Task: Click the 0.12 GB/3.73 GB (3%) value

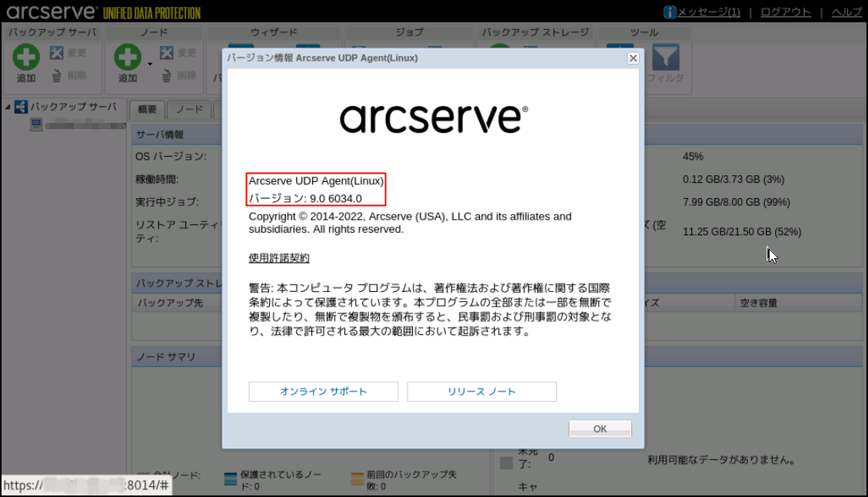Action: pyautogui.click(x=733, y=179)
